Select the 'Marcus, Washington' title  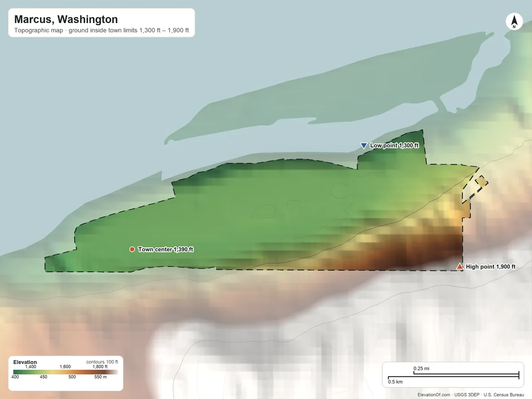pyautogui.click(x=66, y=20)
